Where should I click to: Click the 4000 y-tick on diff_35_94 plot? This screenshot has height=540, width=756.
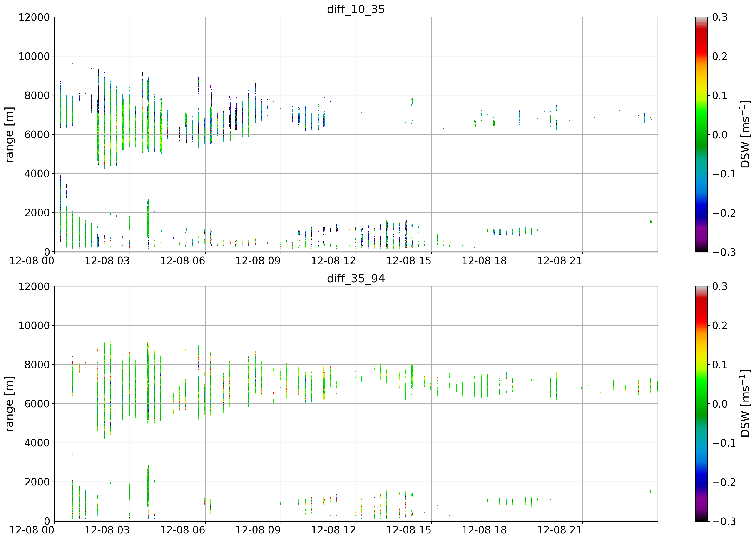click(x=37, y=443)
